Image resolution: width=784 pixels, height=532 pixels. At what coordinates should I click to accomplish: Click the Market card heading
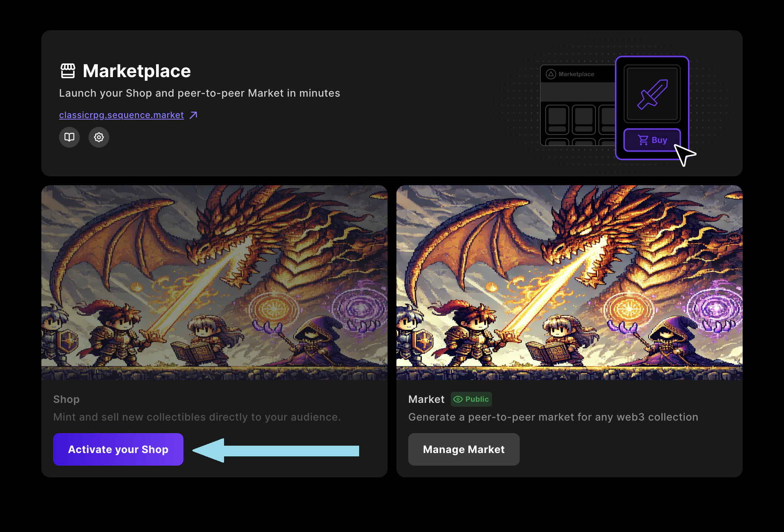[426, 399]
